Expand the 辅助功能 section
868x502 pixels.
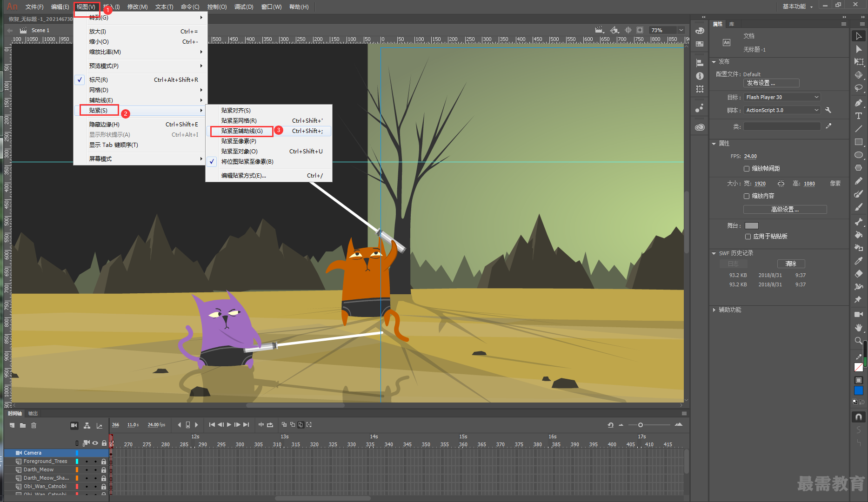click(714, 310)
